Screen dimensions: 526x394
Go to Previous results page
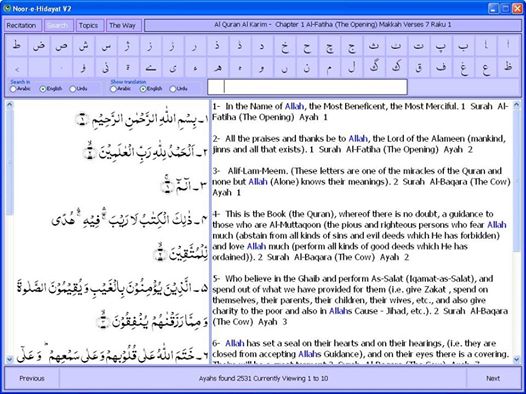[x=32, y=378]
